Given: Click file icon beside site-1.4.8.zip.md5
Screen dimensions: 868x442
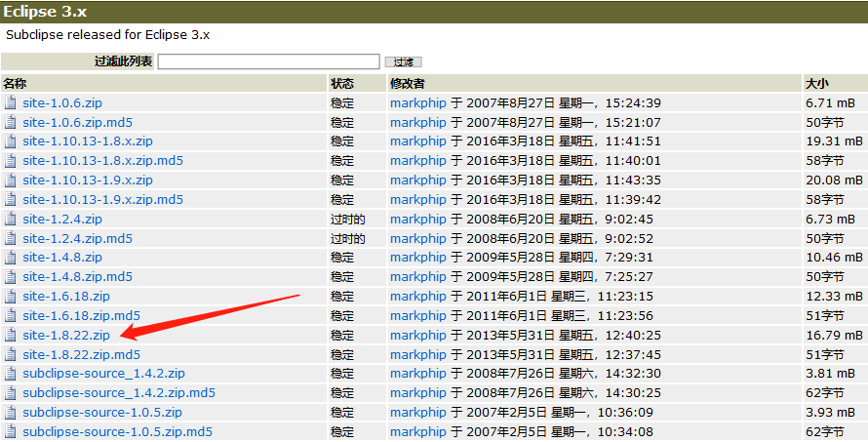Looking at the screenshot, I should [x=11, y=277].
